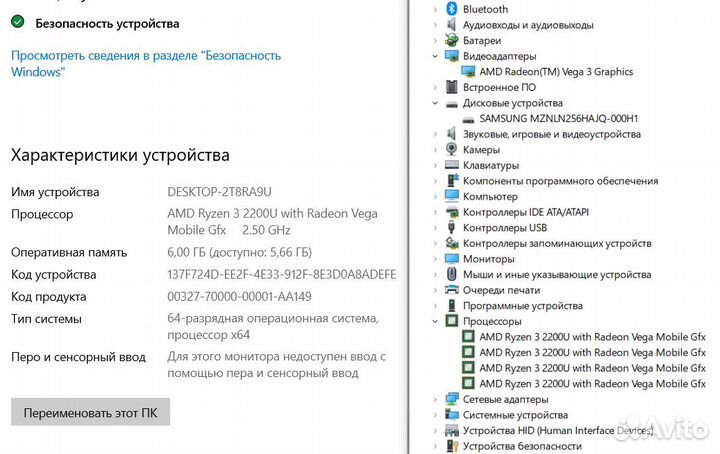Click the Безопасность устройства heading text

[107, 23]
